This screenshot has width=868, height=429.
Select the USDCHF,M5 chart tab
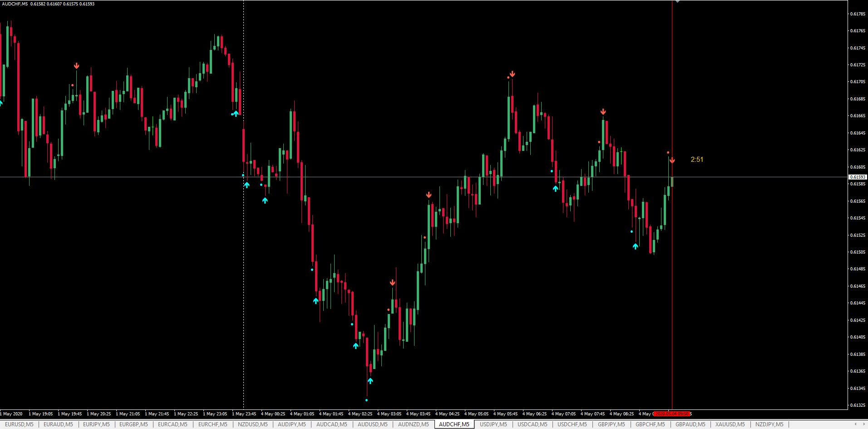572,424
